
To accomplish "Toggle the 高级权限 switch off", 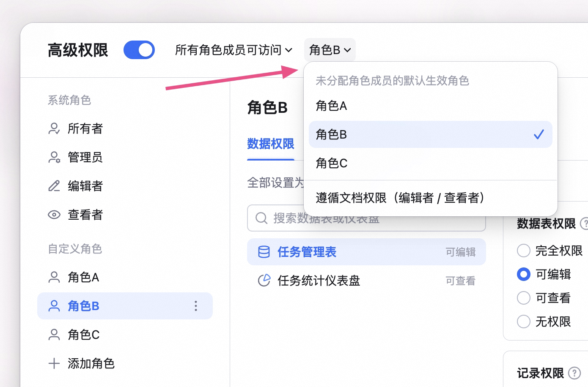I will (x=139, y=50).
